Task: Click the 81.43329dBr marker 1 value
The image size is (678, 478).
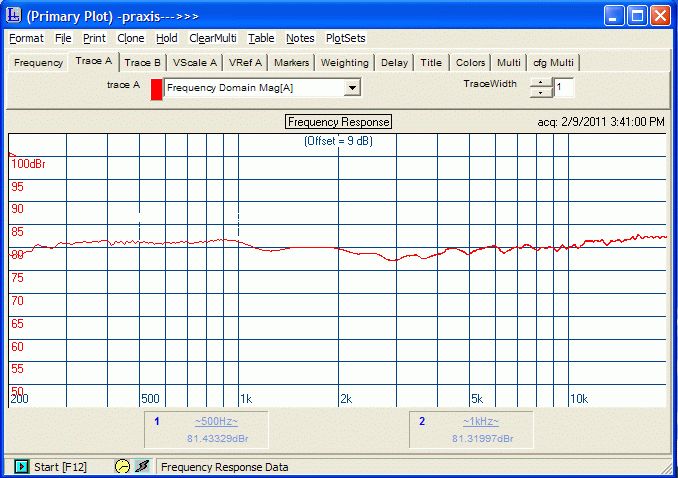Action: pyautogui.click(x=217, y=439)
